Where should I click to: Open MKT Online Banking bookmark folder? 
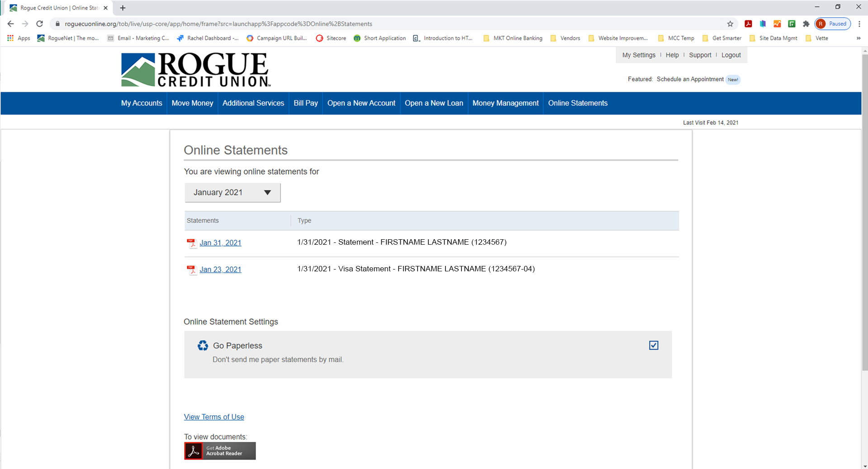coord(513,38)
